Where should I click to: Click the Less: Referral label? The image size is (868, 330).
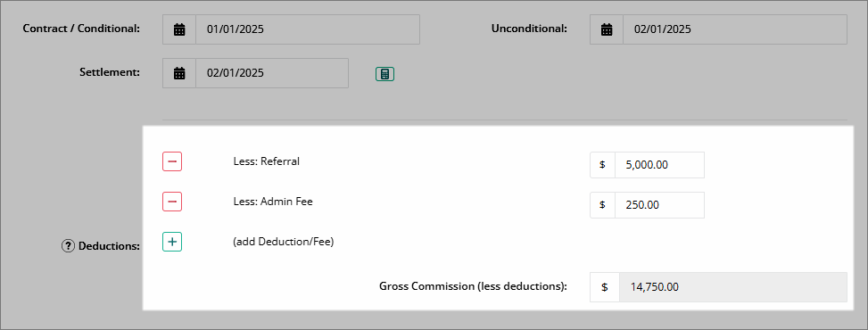pos(266,161)
